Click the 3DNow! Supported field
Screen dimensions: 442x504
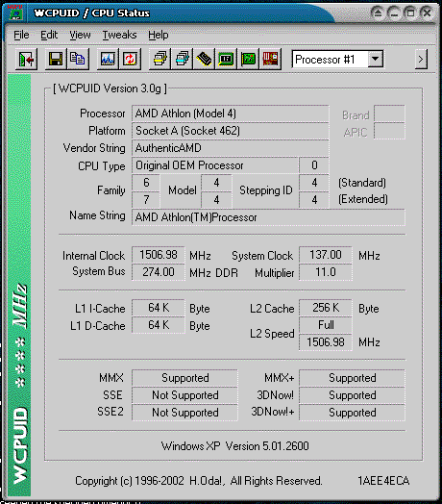[352, 395]
